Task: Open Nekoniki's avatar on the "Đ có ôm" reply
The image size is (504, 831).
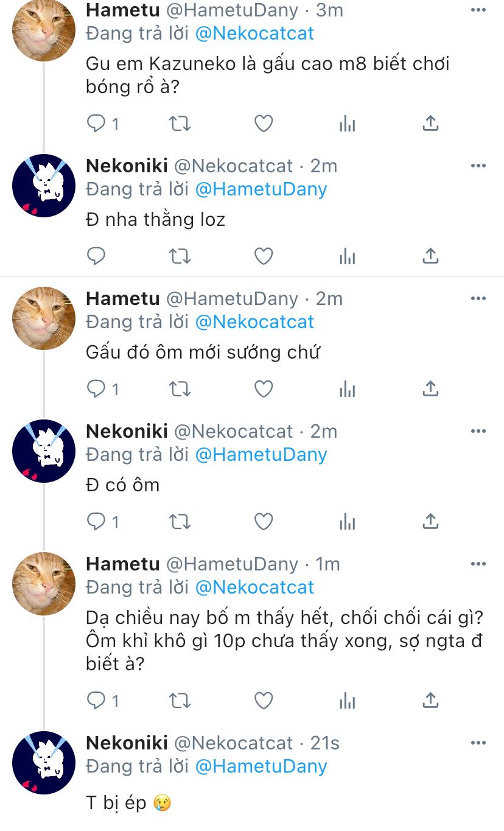Action: pos(44,451)
